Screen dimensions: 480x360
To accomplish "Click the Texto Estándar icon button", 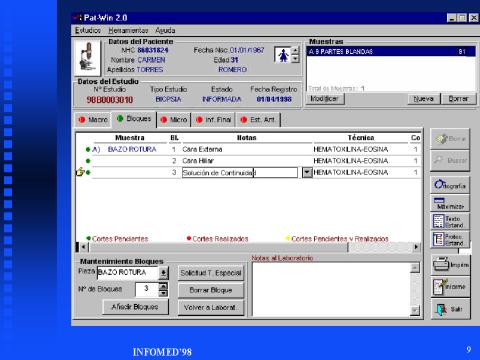I will pos(450,221).
